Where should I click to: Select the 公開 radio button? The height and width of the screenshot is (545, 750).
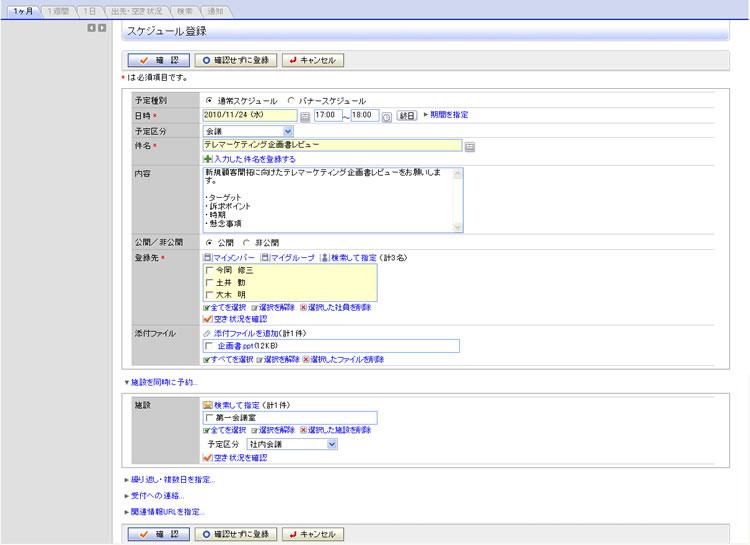coord(209,243)
